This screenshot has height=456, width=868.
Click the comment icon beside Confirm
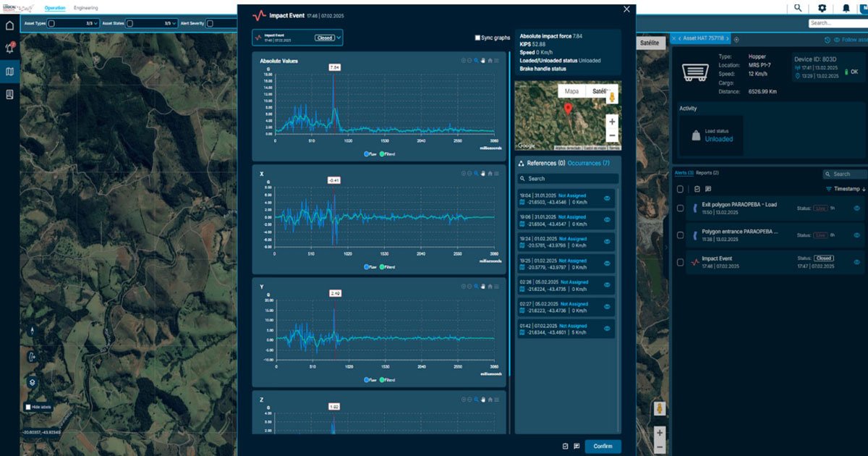pos(576,446)
